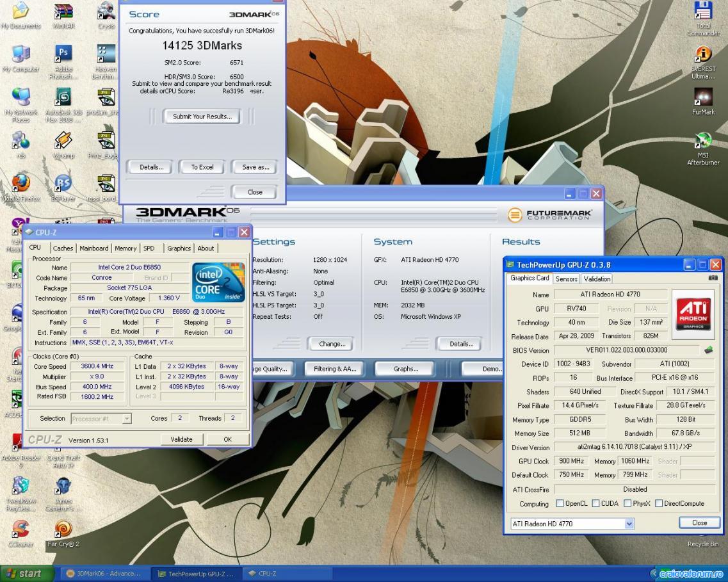Switch to the SPD tab in CPU-Z
Image resolution: width=728 pixels, height=582 pixels.
coord(149,248)
